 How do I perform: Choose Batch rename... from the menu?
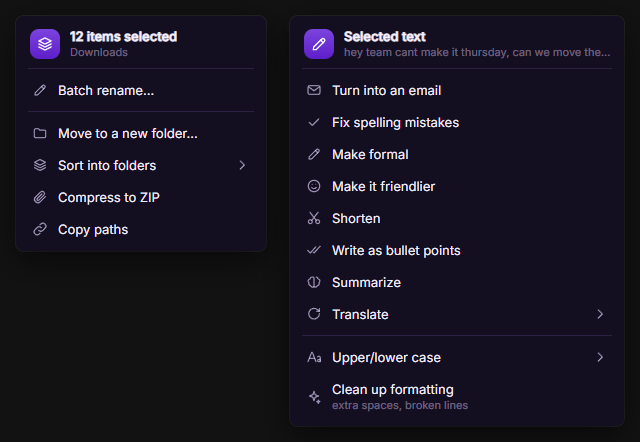point(141,90)
